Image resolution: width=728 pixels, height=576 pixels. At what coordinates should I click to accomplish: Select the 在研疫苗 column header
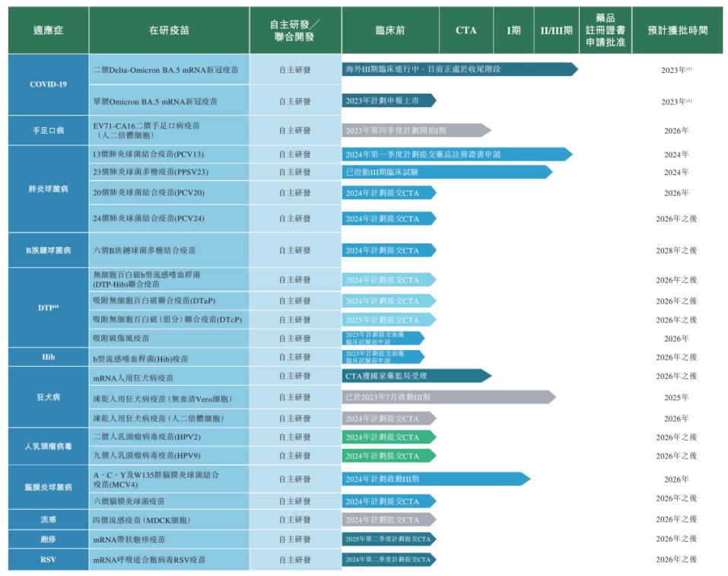pos(169,30)
